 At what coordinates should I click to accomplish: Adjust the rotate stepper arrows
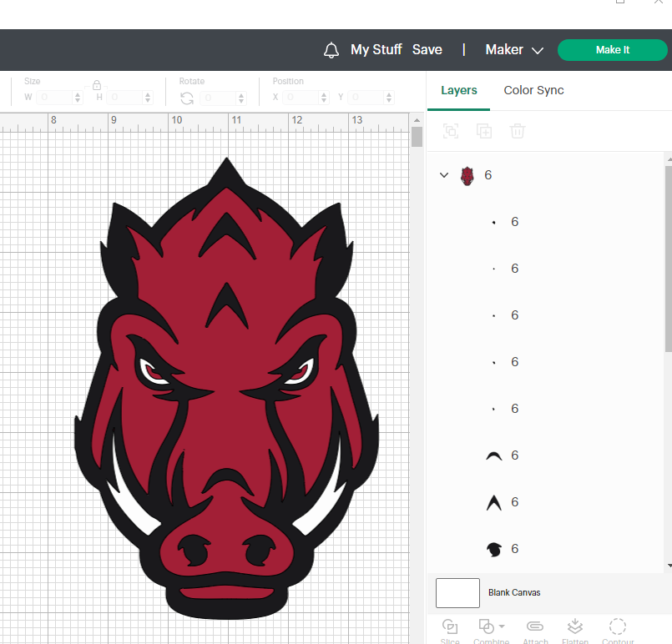(x=241, y=98)
